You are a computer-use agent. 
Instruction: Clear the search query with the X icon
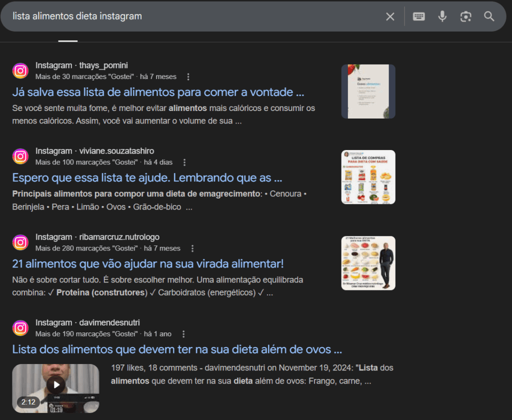(390, 16)
